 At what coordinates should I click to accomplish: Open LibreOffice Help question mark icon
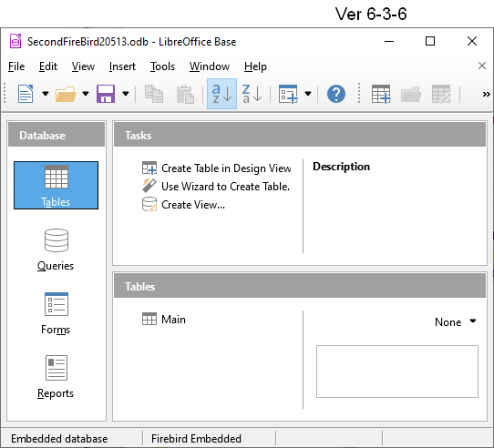[336, 94]
